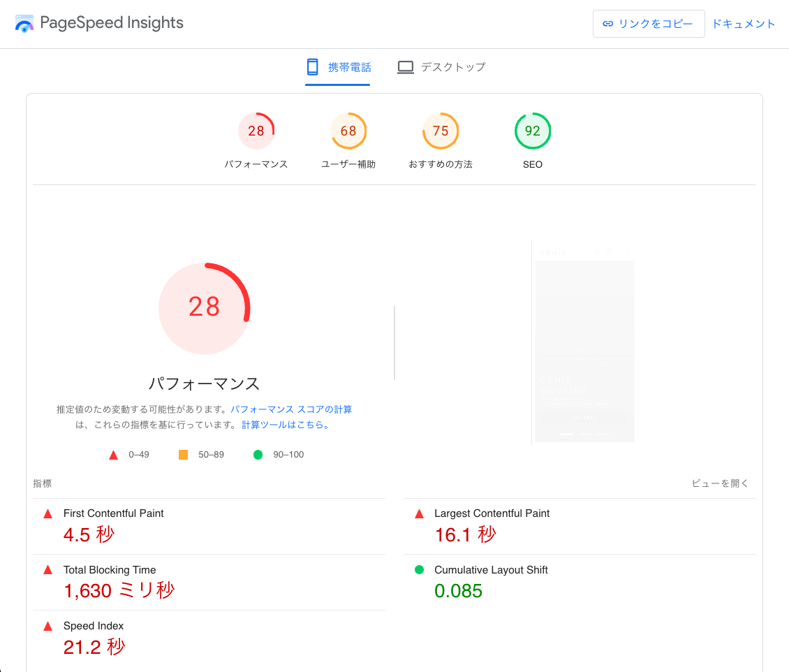Click the value 1,630 ミリ秒
Viewport: 789px width, 672px height.
click(x=119, y=590)
